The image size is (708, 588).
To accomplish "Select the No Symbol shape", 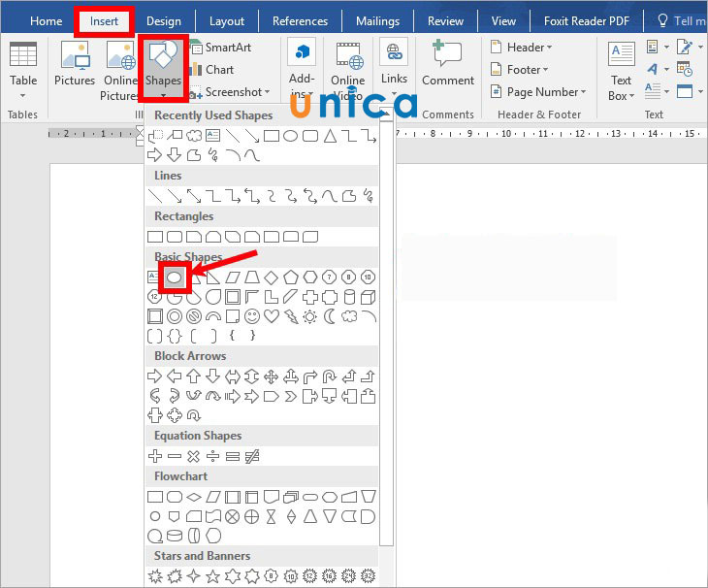I will point(194,316).
